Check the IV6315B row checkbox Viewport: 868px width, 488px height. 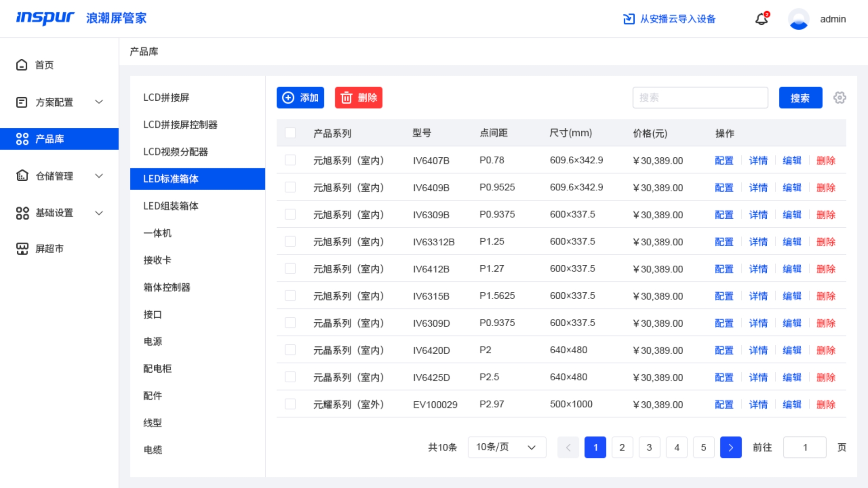[x=290, y=296]
